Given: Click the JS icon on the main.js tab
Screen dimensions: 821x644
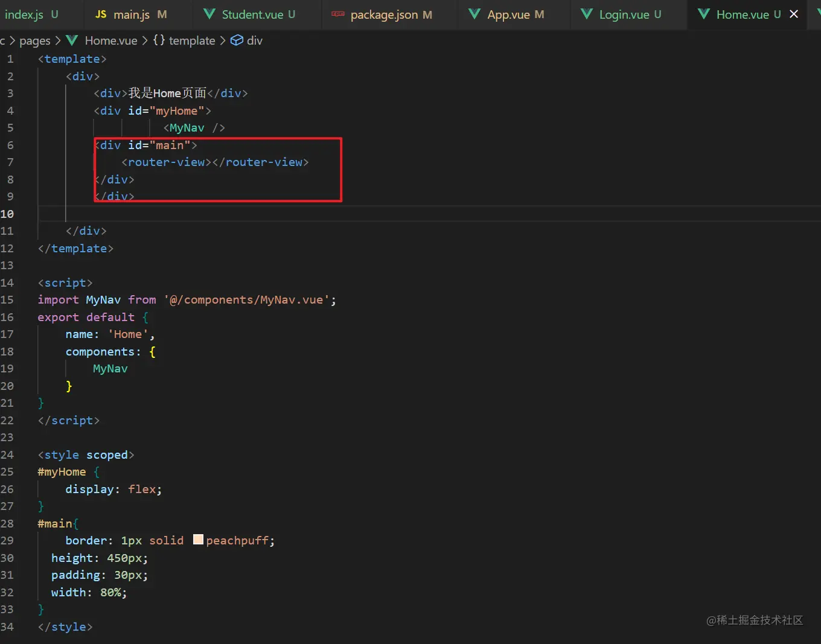Looking at the screenshot, I should [101, 14].
